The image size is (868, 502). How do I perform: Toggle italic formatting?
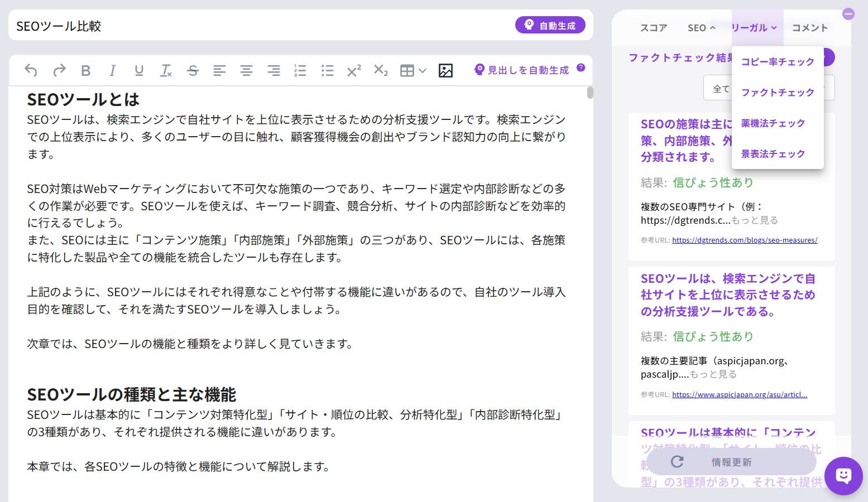pyautogui.click(x=112, y=70)
